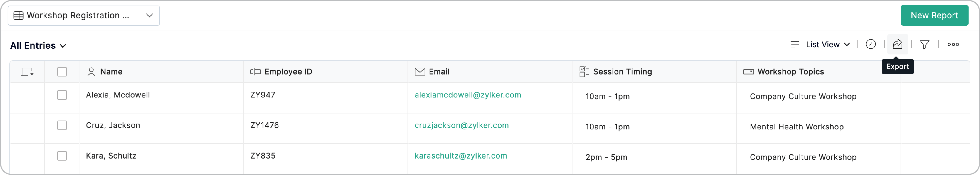
Task: Click the Workshop Topics column icon
Action: [x=748, y=71]
